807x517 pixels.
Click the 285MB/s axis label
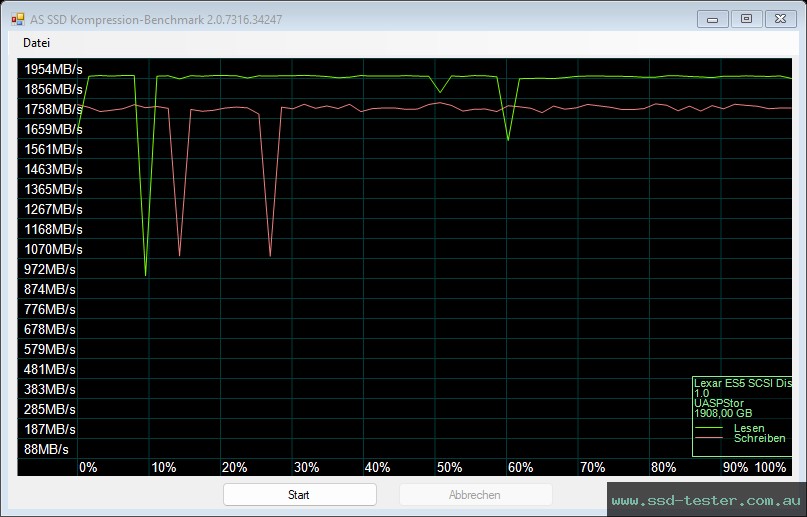(x=49, y=410)
